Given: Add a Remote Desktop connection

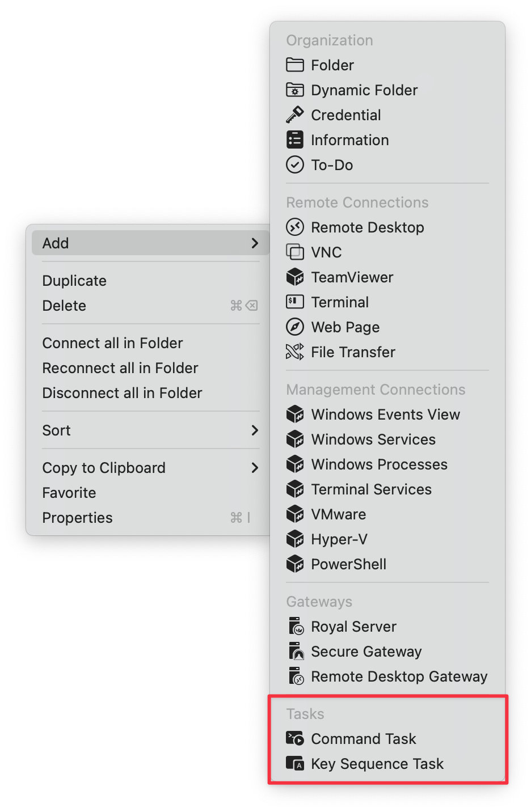Looking at the screenshot, I should 387,227.
